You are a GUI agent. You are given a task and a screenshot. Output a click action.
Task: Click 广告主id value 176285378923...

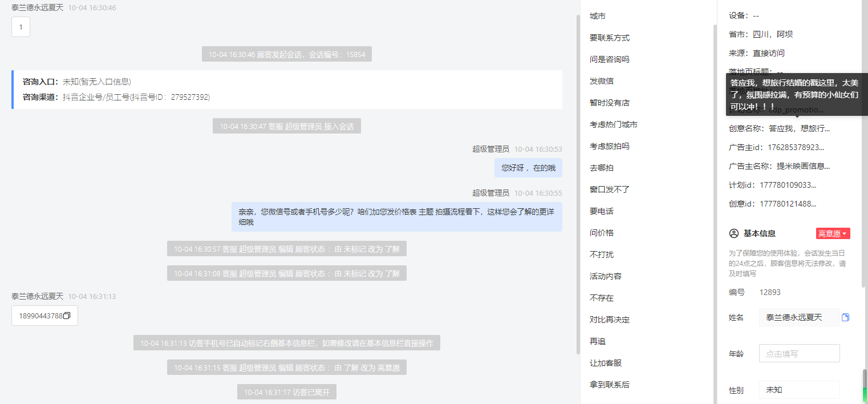(x=796, y=147)
